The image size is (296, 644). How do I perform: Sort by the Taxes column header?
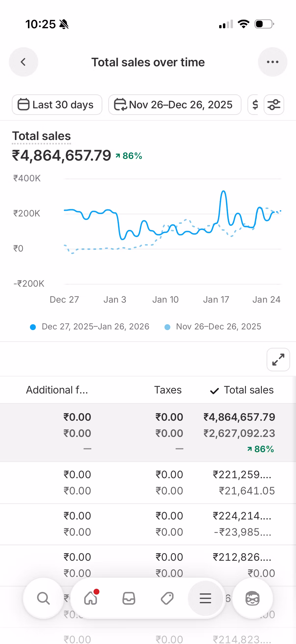[168, 390]
